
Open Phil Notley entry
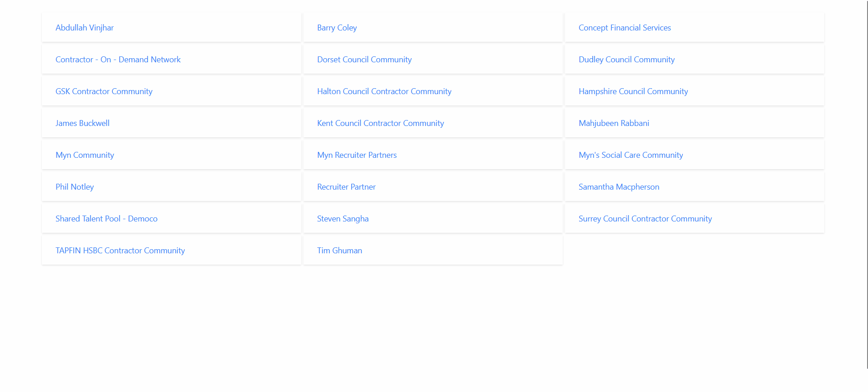point(75,187)
